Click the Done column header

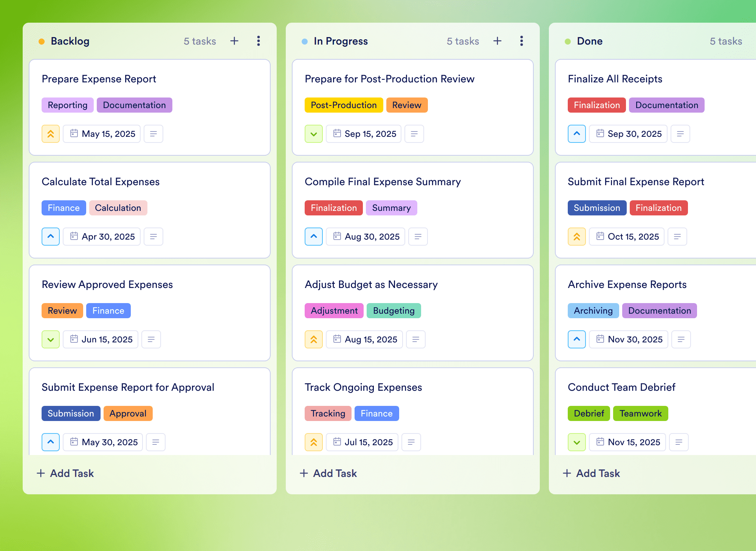[590, 41]
